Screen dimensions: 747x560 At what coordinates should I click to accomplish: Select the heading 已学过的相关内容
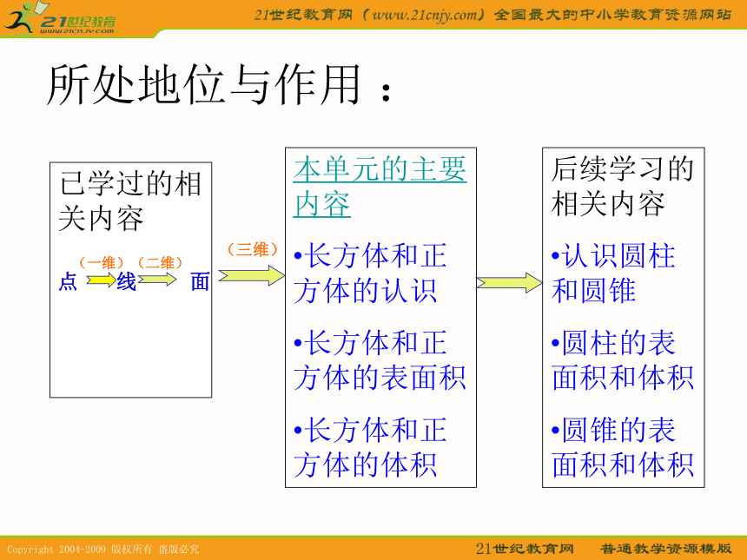point(130,201)
